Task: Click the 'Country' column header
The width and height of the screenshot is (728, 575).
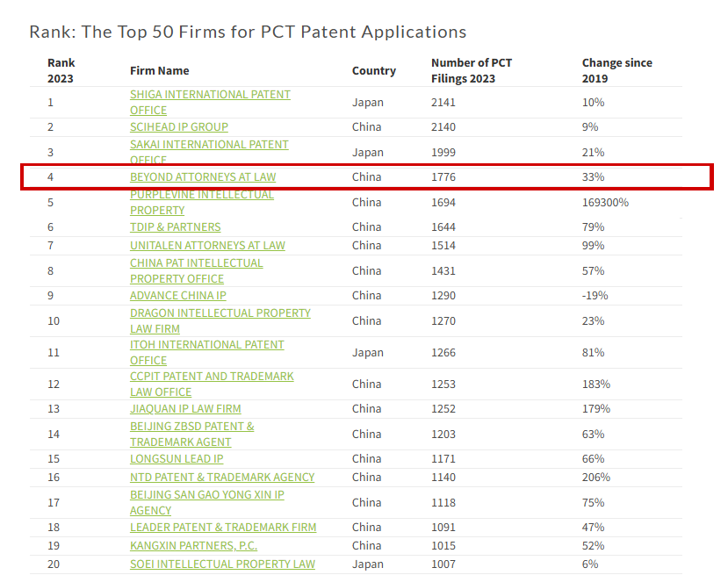Action: (x=374, y=70)
